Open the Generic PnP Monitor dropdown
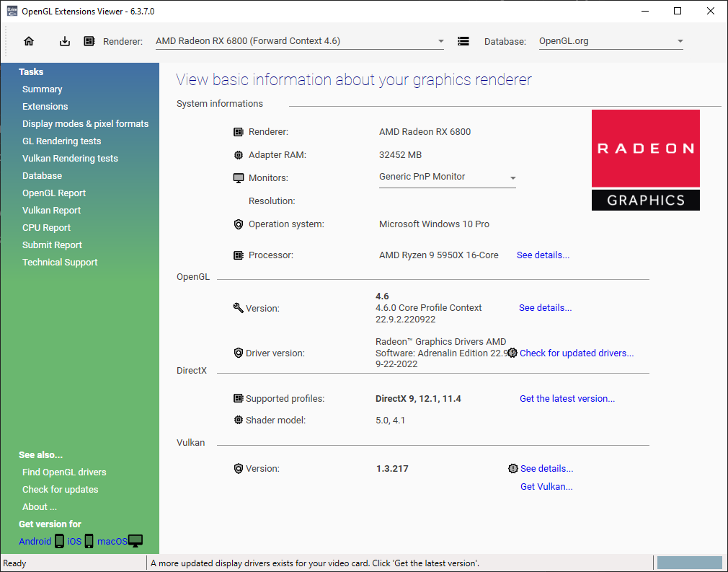Viewport: 728px width, 572px height. pos(447,177)
